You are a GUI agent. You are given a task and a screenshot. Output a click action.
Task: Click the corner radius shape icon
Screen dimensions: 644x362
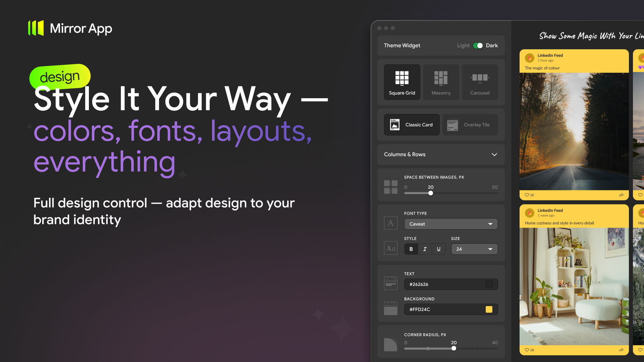tap(390, 345)
